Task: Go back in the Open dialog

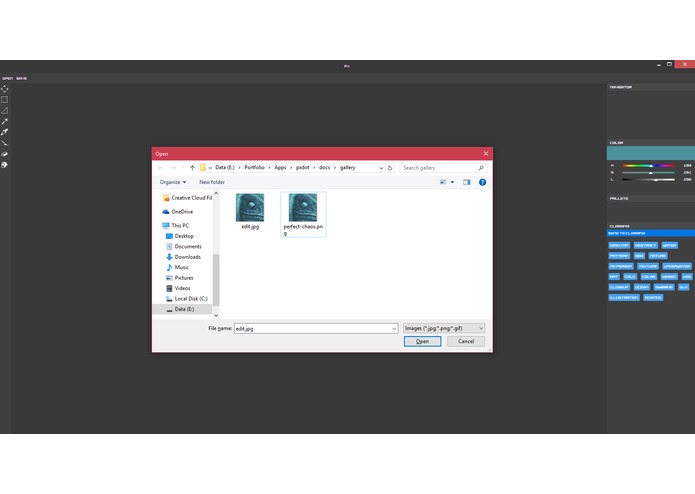Action: (160, 168)
